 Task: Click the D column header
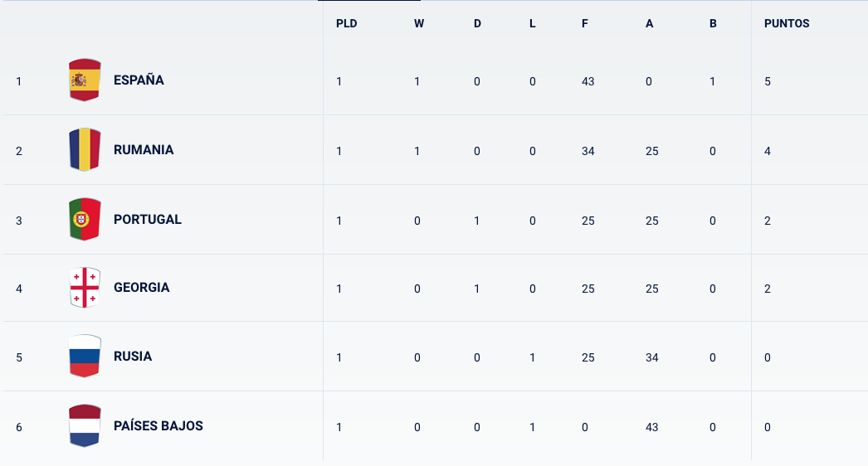(x=477, y=23)
